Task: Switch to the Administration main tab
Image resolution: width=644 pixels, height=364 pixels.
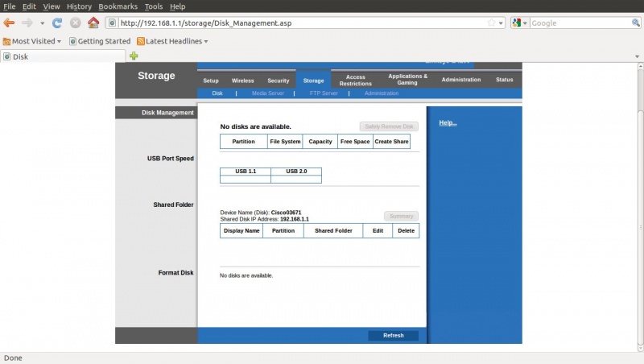Action: coord(460,80)
